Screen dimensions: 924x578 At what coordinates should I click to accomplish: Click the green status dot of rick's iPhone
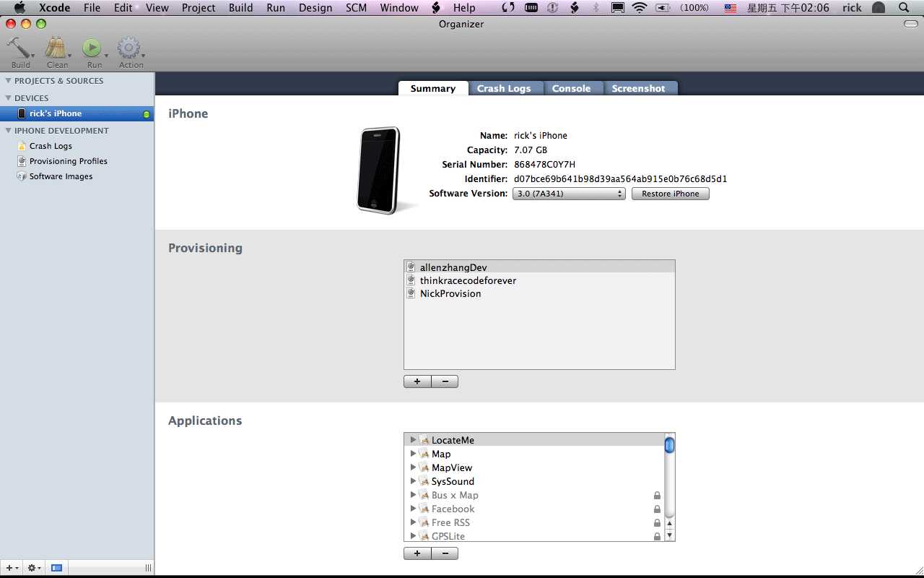click(x=147, y=114)
